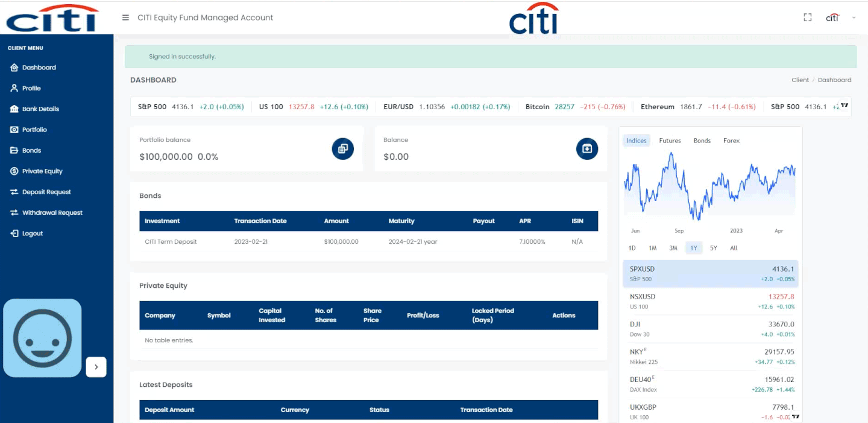
Task: Click the $100,000.00 bond amount cell
Action: [341, 242]
